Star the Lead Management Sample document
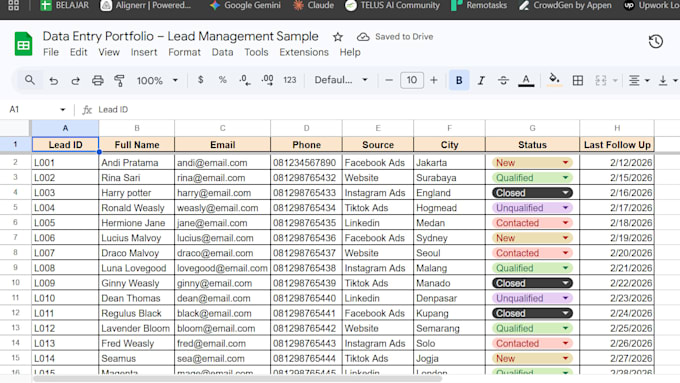The image size is (680, 383). click(338, 37)
